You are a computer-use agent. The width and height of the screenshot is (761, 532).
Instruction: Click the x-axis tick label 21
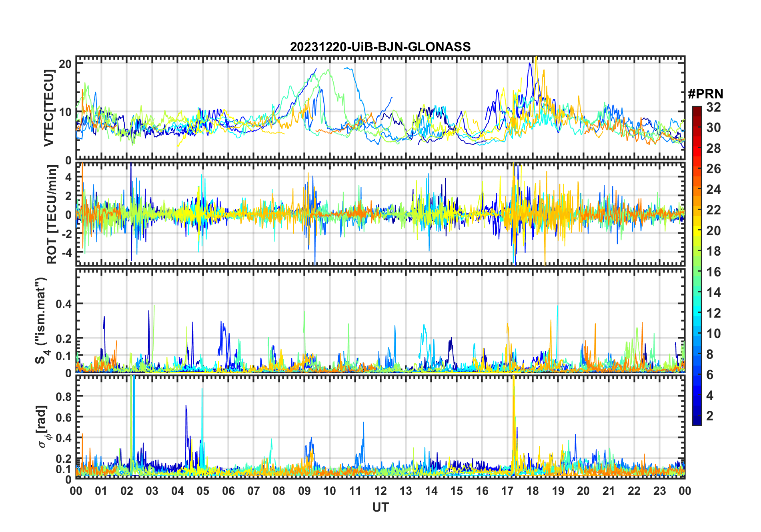tap(609, 491)
